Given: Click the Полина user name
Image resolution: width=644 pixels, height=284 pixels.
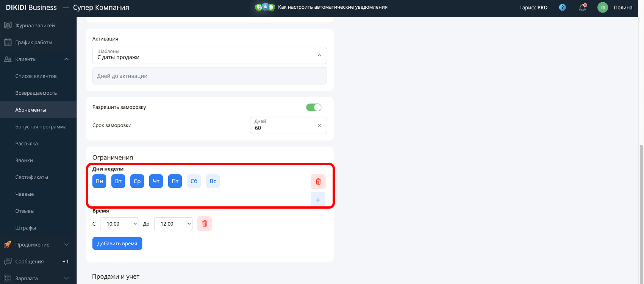Looking at the screenshot, I should 623,8.
